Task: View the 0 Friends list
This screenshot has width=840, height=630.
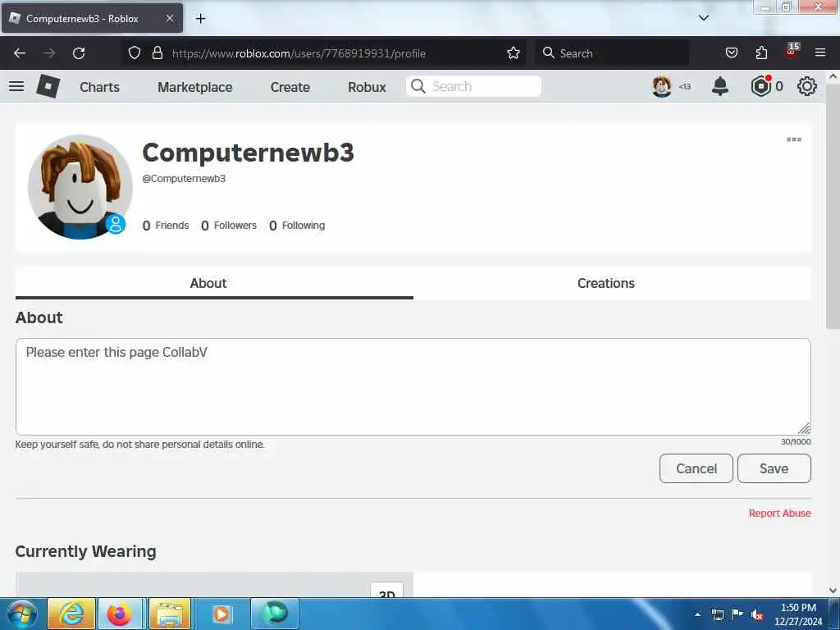Action: coord(166,226)
